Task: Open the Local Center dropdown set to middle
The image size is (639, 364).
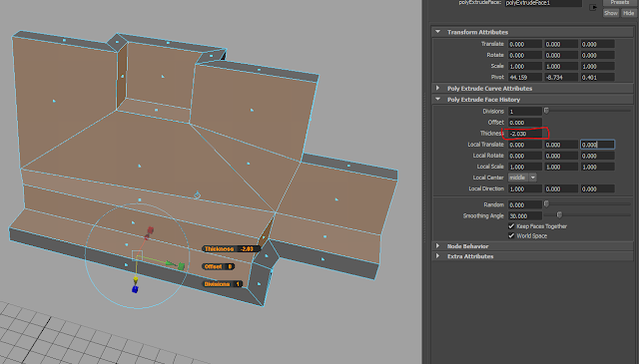Action: tap(522, 178)
